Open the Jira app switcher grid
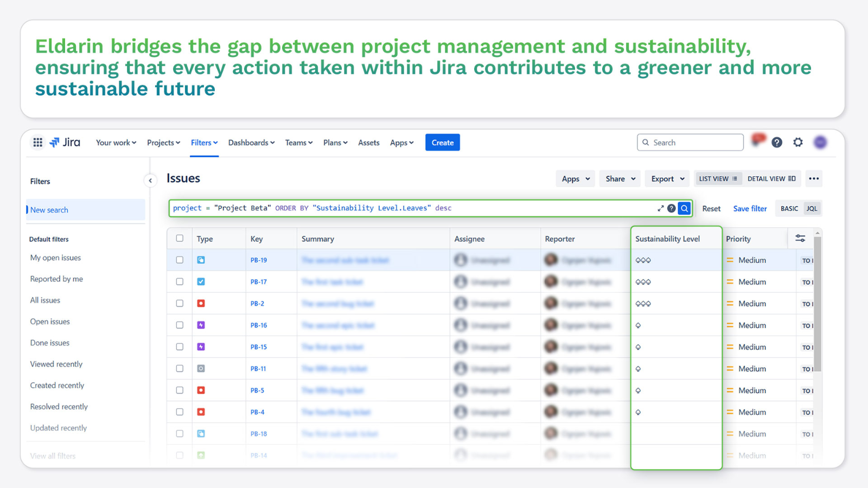Image resolution: width=868 pixels, height=488 pixels. pyautogui.click(x=37, y=143)
